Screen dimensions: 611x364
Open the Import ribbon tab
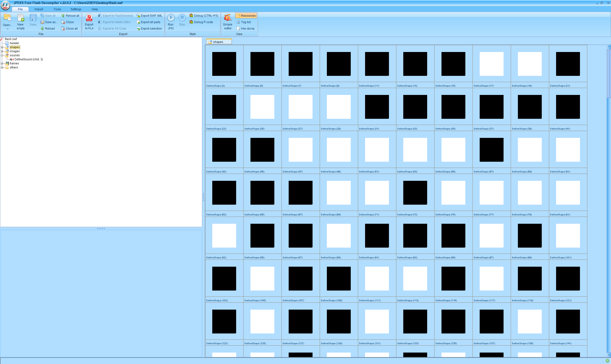click(39, 9)
